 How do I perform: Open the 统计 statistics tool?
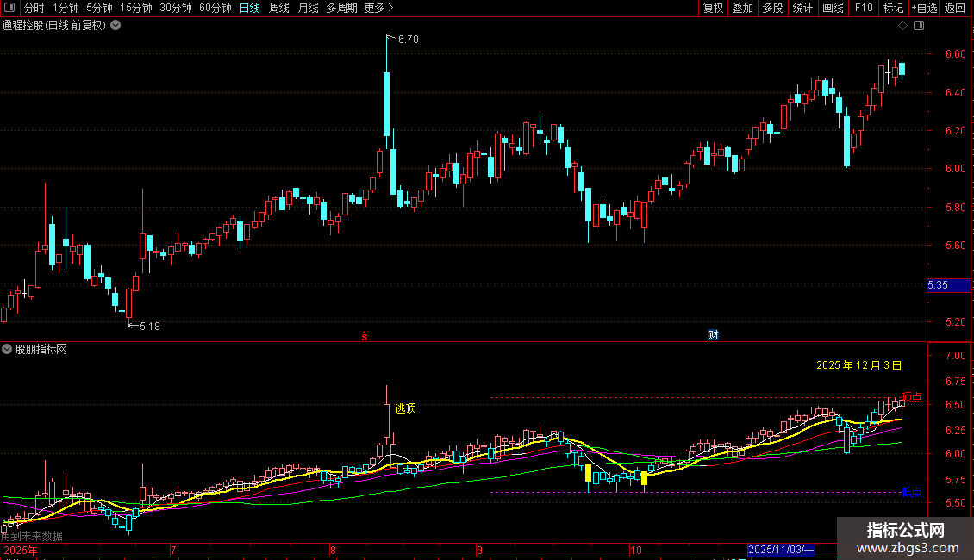tap(802, 8)
